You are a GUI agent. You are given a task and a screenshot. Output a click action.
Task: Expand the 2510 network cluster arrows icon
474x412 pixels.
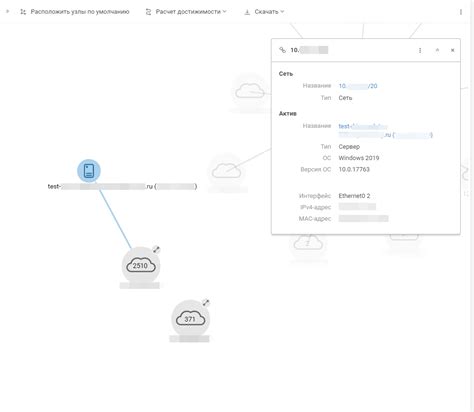[156, 249]
